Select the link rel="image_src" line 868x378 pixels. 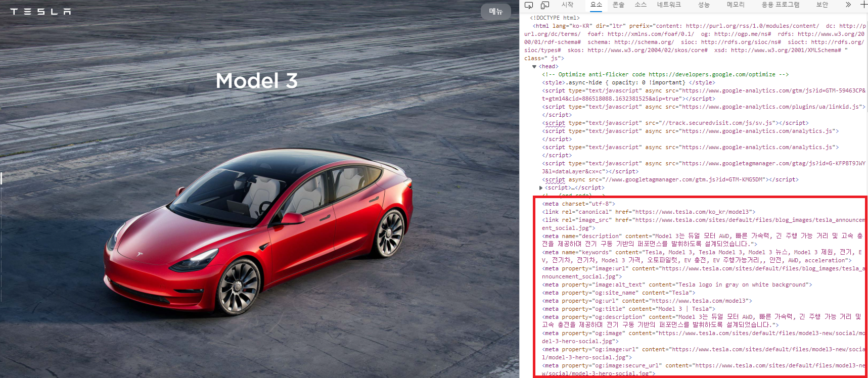click(x=703, y=224)
